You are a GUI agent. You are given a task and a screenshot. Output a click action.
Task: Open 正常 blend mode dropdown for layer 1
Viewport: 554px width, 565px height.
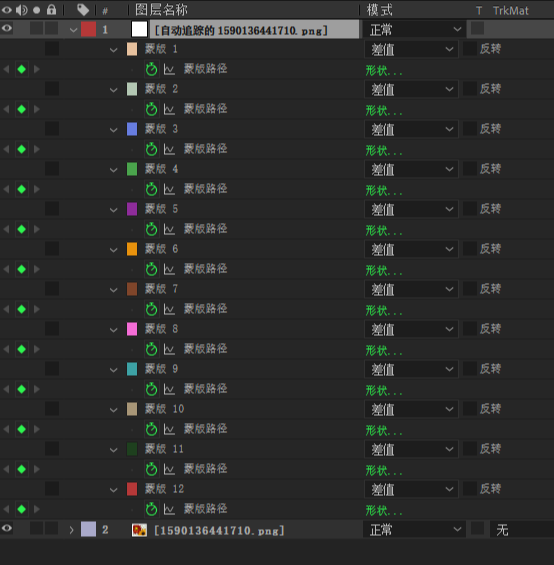point(414,29)
